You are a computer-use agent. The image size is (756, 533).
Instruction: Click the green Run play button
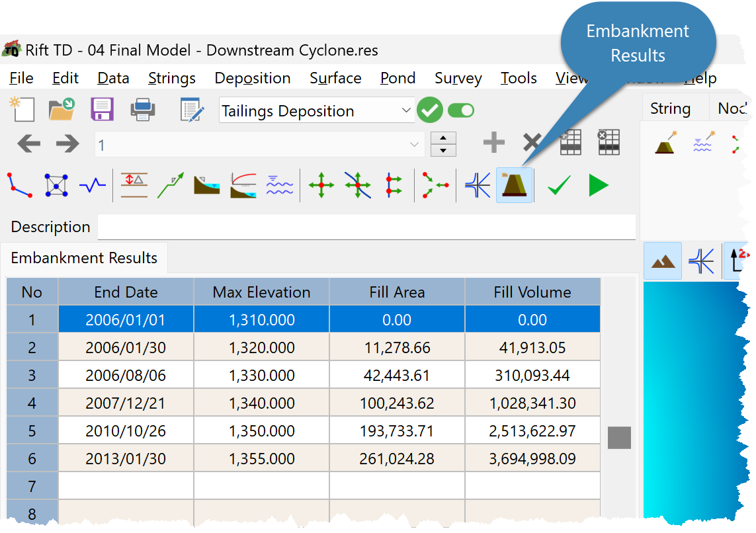tap(599, 185)
